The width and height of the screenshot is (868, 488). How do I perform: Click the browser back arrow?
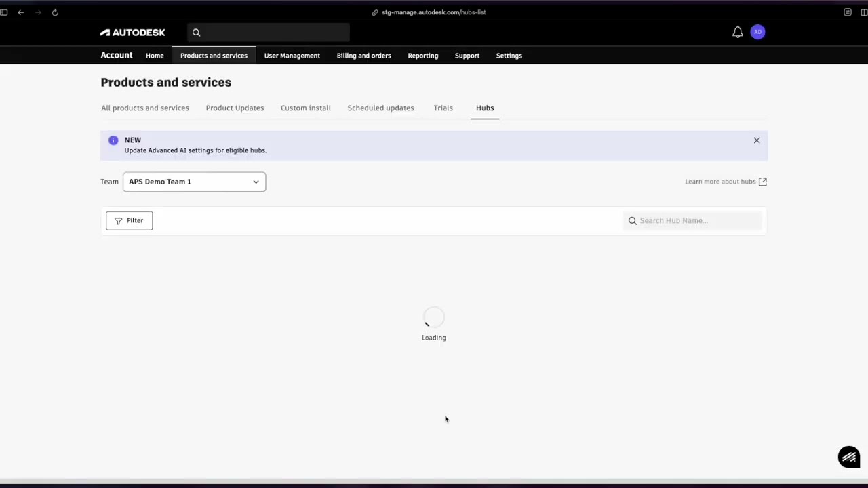coord(21,12)
